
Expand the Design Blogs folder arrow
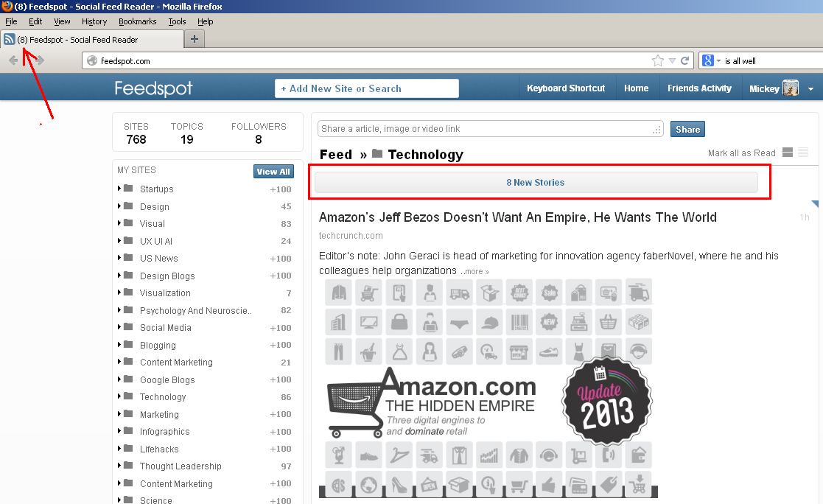[119, 275]
